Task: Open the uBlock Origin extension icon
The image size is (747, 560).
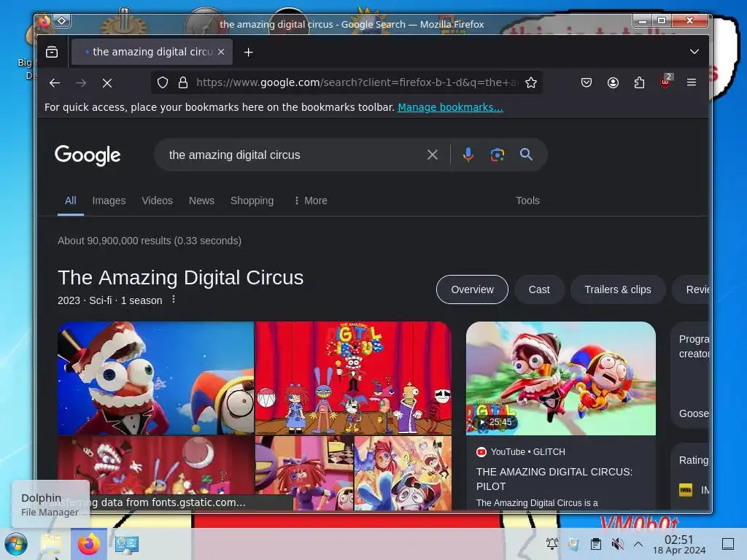Action: [x=665, y=82]
